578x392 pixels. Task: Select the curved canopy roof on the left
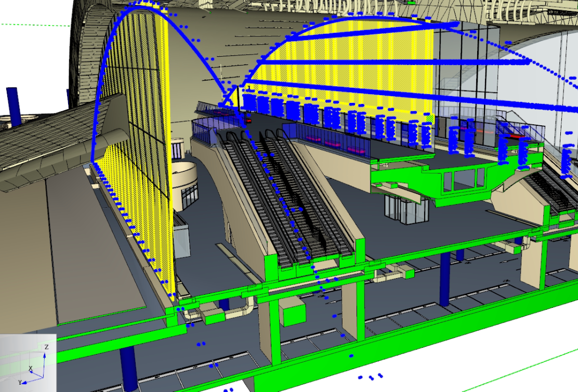pos(52,140)
